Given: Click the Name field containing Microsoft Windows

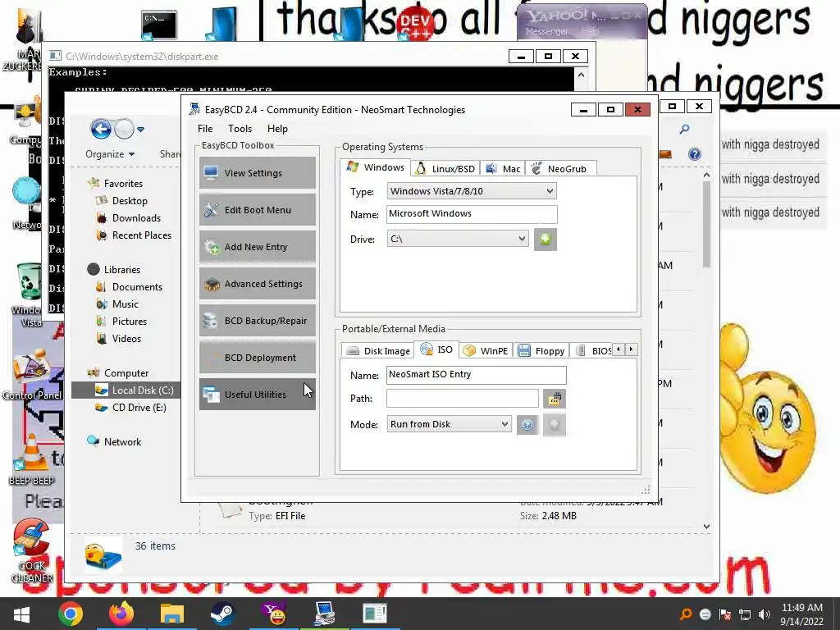Looking at the screenshot, I should [472, 214].
